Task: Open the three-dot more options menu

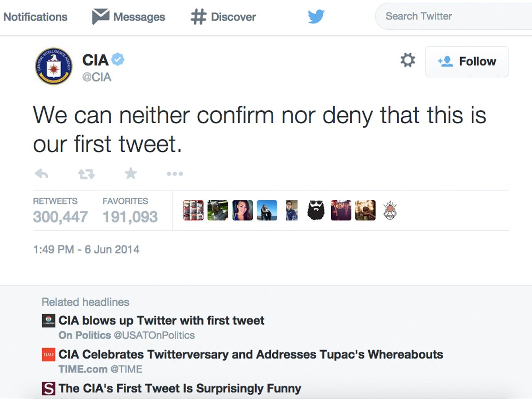Action: (x=175, y=174)
